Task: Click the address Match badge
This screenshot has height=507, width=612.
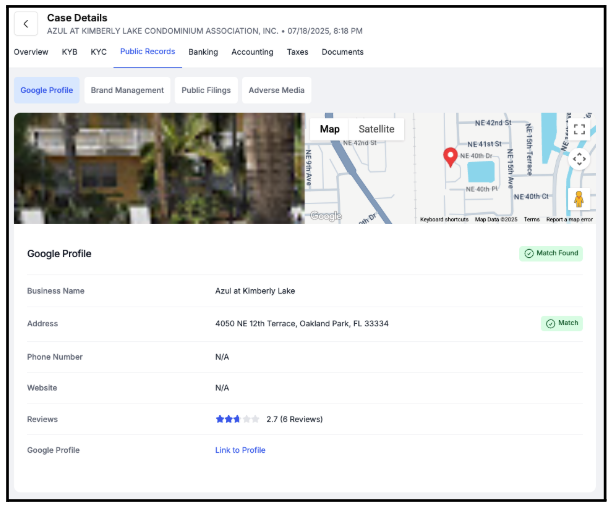Action: (x=562, y=323)
